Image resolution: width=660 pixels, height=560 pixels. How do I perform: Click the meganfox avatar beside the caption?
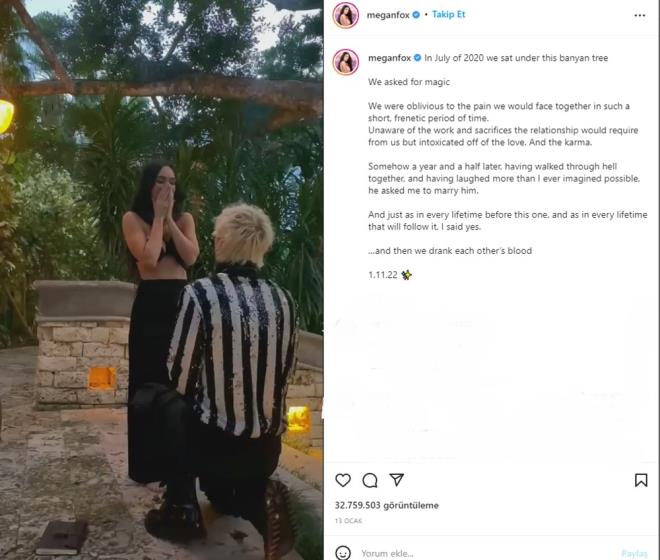coord(346,62)
